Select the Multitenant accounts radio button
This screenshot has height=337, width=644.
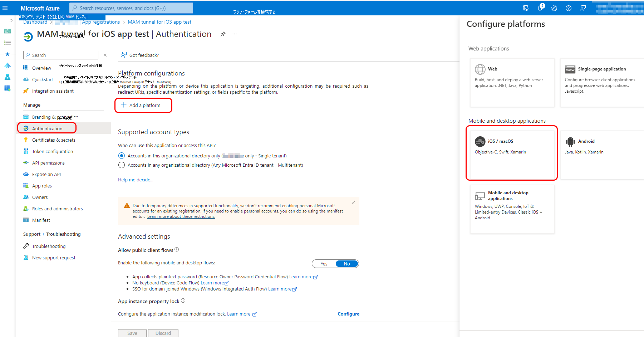click(122, 165)
